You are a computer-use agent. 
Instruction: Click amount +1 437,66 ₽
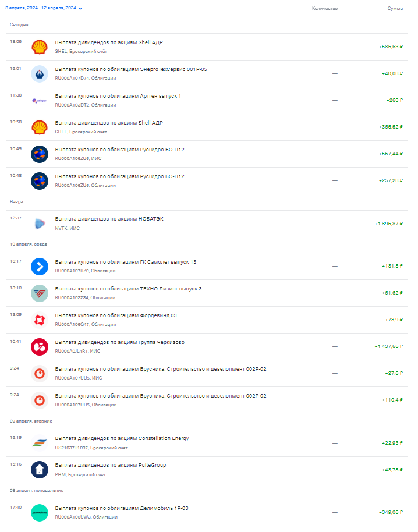tap(388, 346)
